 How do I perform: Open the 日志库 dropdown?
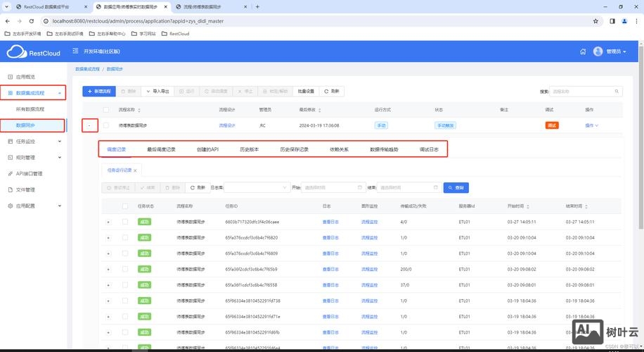point(256,188)
